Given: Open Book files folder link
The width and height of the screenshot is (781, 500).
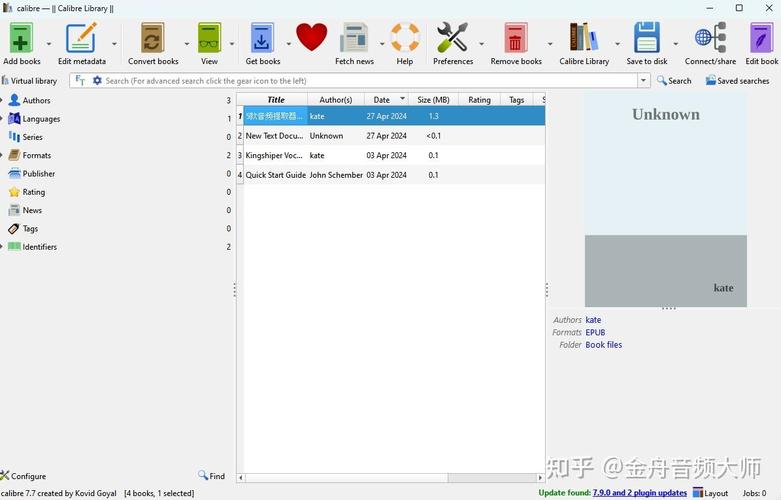Looking at the screenshot, I should click(x=604, y=345).
